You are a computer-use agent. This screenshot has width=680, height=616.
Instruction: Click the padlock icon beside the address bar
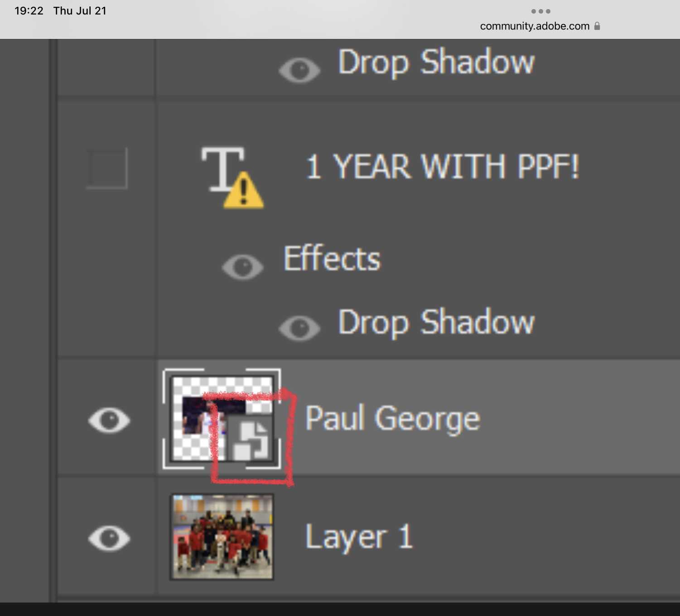[x=597, y=26]
